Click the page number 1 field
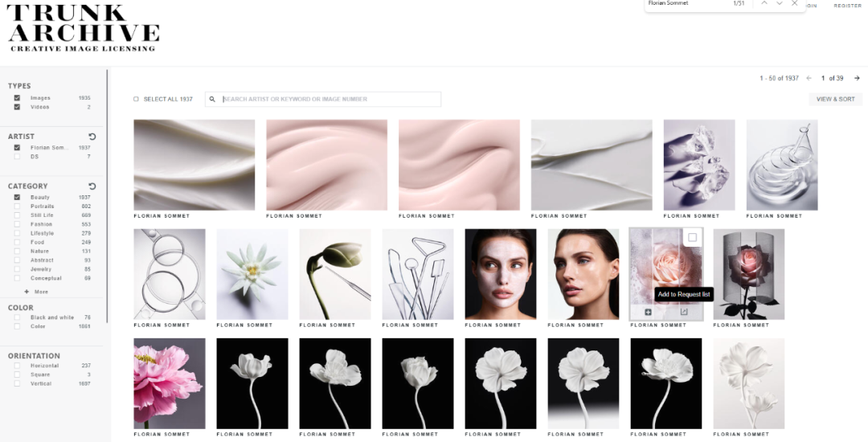 823,79
